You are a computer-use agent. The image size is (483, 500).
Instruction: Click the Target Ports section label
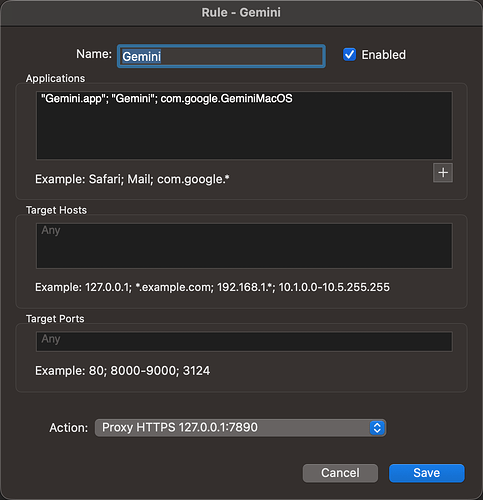click(55, 319)
